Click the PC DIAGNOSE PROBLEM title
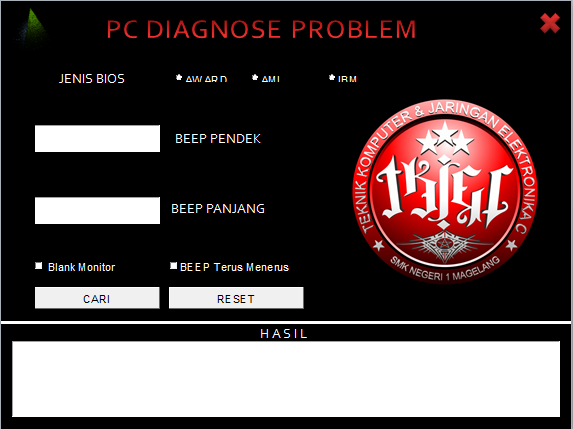 [261, 29]
